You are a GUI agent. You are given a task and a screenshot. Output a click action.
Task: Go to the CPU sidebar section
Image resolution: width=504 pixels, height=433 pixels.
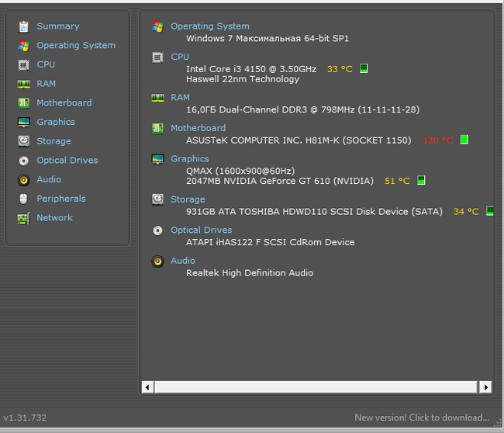46,64
